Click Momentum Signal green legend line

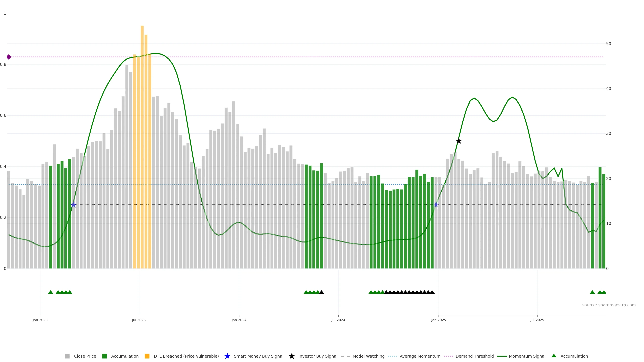[502, 356]
